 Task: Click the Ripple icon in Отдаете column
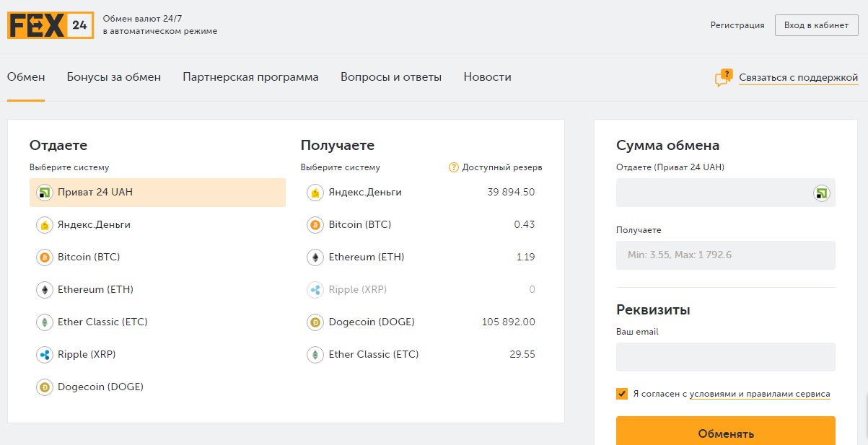click(x=45, y=355)
